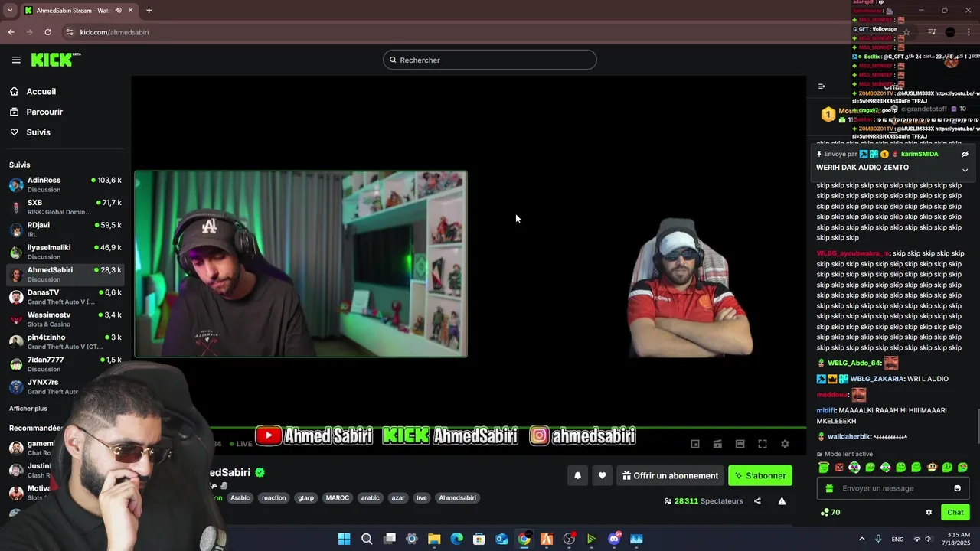
Task: Follow channel with heart icon
Action: click(603, 475)
